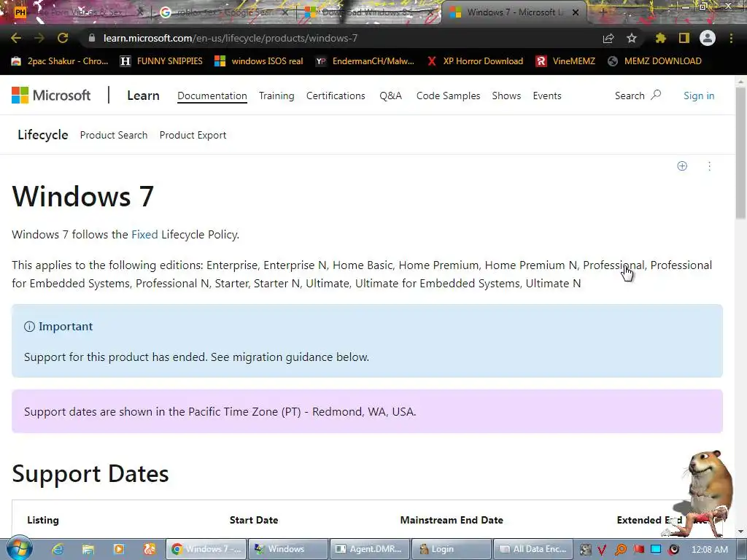Open Product Export link

pyautogui.click(x=193, y=135)
